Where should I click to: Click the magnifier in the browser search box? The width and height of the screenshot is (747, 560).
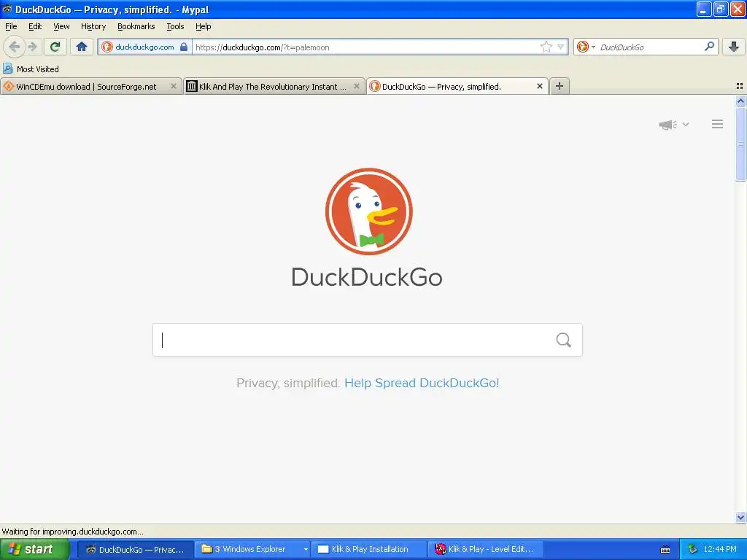coord(709,47)
